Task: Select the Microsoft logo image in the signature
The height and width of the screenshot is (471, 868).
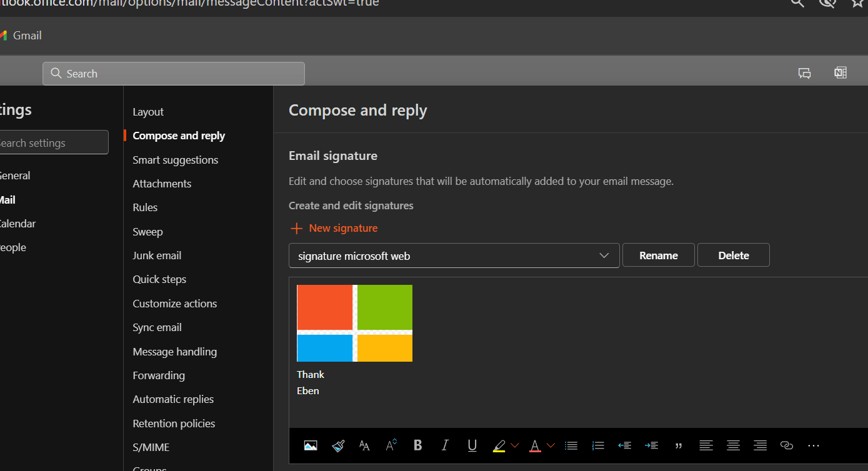Action: click(x=354, y=323)
